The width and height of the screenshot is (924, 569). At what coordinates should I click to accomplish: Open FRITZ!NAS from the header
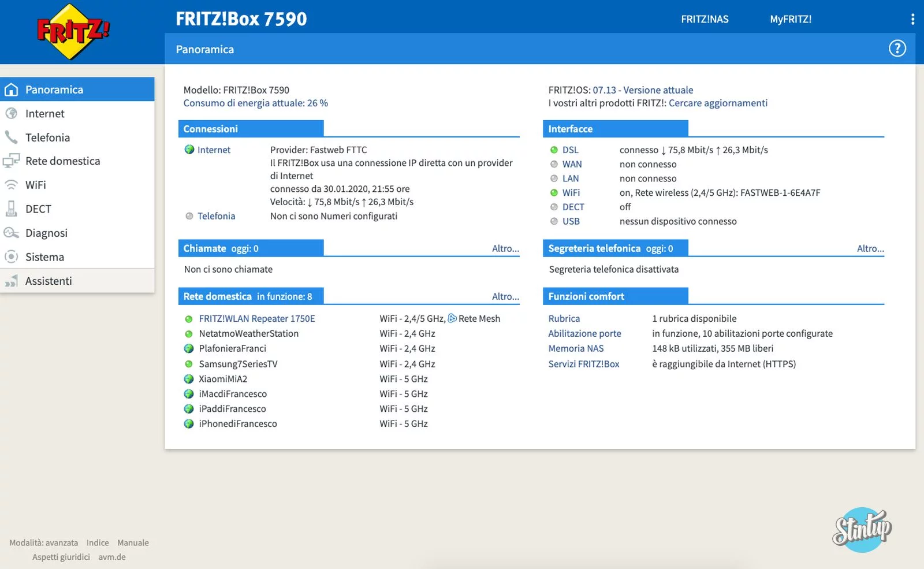tap(705, 19)
